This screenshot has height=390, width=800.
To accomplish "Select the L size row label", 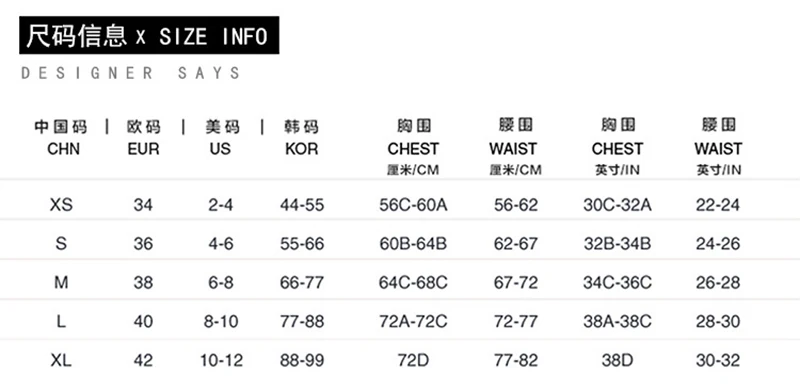I will click(x=61, y=322).
